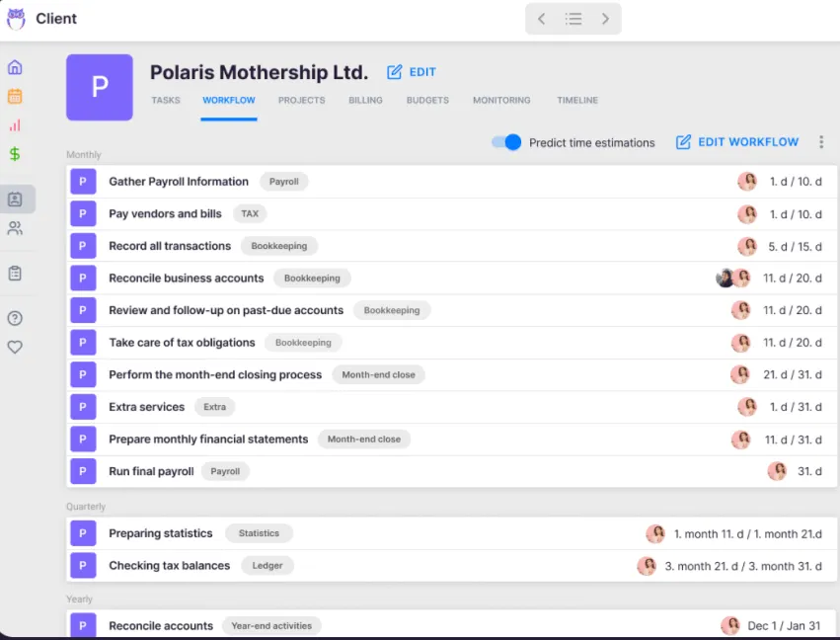Viewport: 840px width, 640px height.
Task: Toggle Predict time estimations off
Action: point(505,142)
